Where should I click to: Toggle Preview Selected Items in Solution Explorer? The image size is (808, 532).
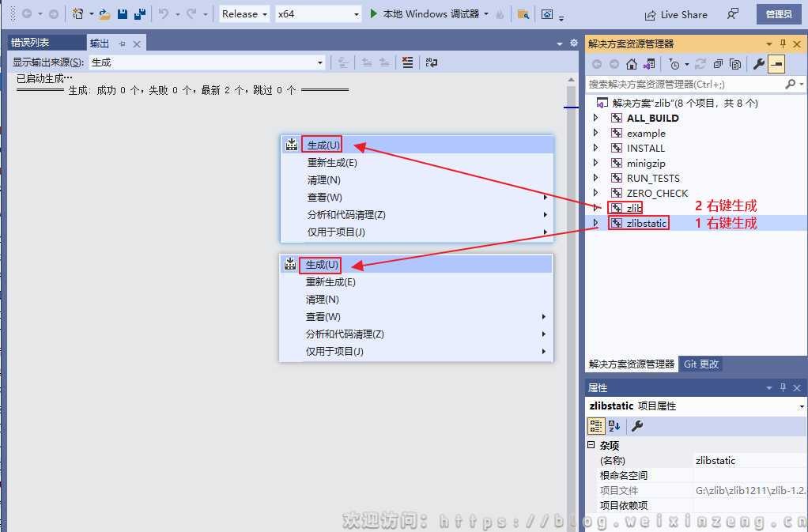[x=776, y=64]
